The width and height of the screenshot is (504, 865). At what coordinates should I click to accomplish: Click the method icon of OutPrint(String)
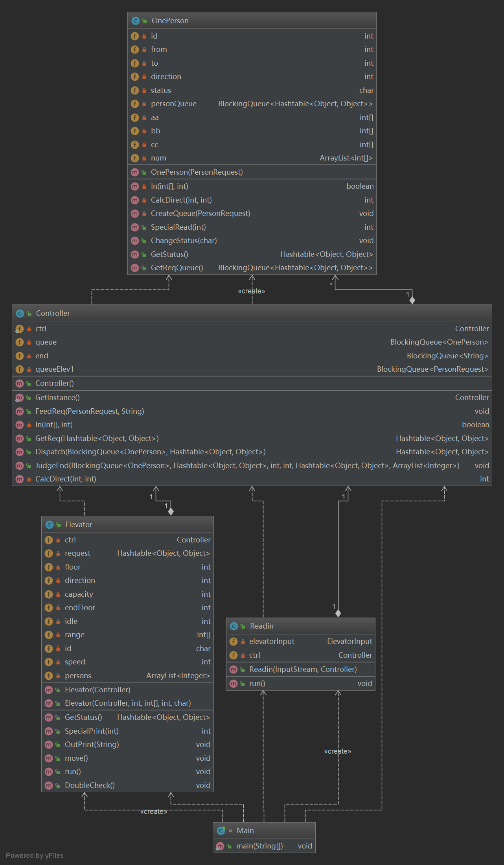coord(49,745)
